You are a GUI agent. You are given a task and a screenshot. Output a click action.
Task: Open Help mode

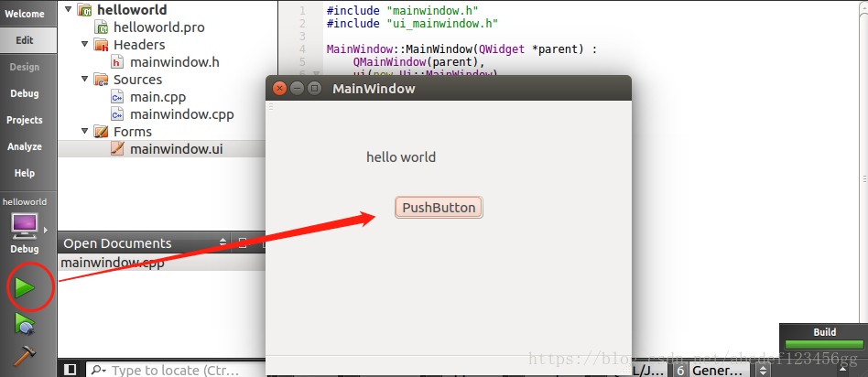point(25,173)
